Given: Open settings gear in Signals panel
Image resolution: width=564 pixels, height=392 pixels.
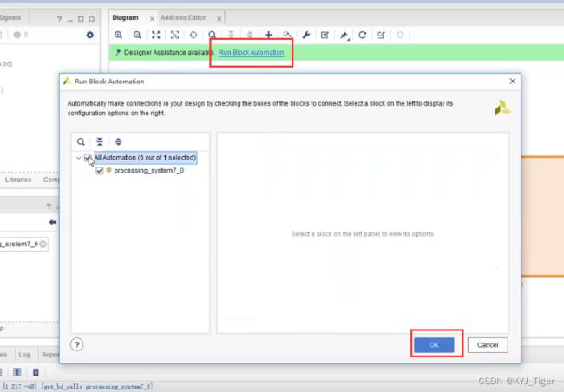Looking at the screenshot, I should pos(90,35).
